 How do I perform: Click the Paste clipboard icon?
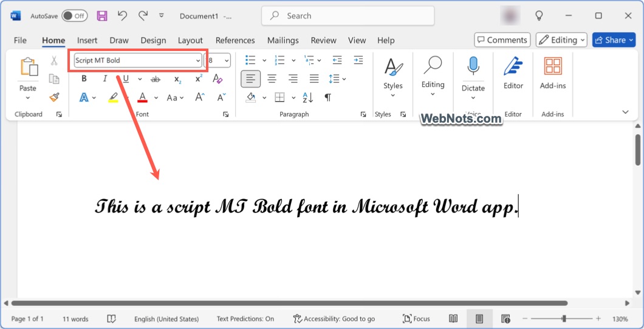click(x=29, y=66)
